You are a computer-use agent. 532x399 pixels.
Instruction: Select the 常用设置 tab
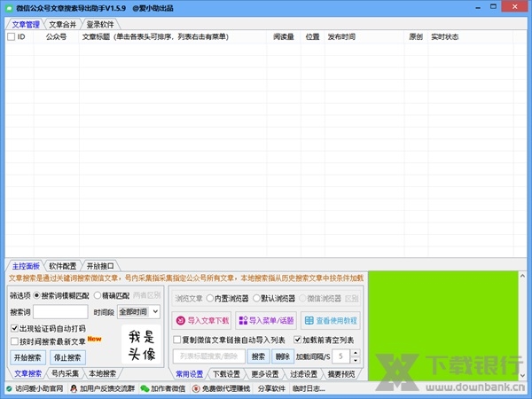click(190, 374)
